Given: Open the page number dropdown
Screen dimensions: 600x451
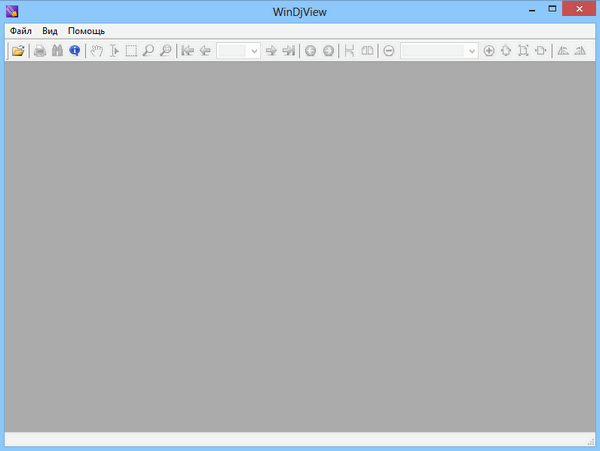Looking at the screenshot, I should coord(254,51).
